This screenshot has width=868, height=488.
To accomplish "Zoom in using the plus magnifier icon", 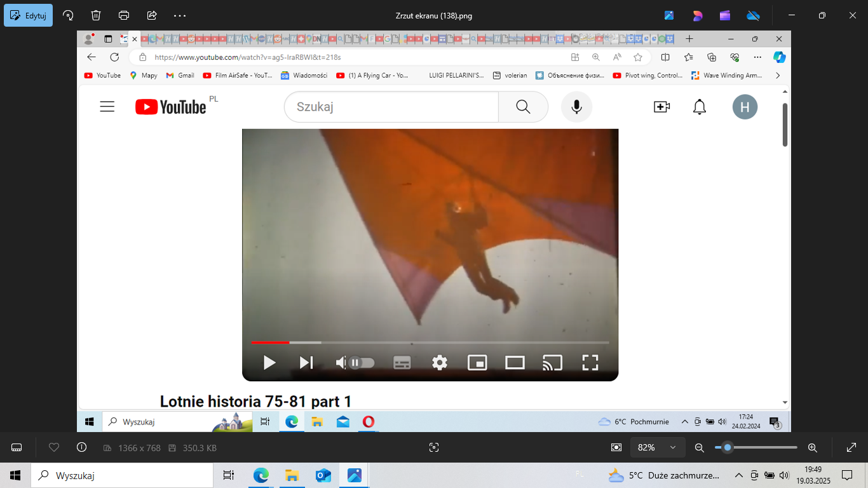I will [x=812, y=447].
